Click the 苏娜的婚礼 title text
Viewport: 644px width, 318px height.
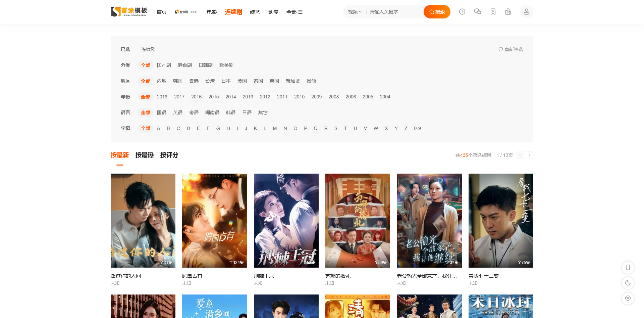point(338,276)
